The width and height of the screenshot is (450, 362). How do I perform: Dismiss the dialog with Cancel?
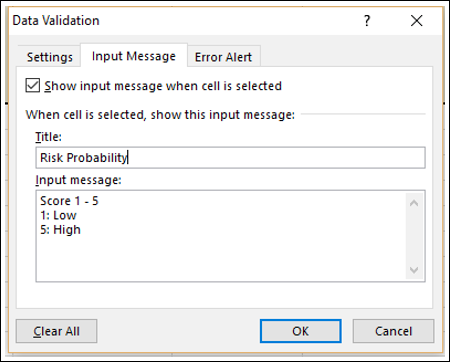[393, 331]
